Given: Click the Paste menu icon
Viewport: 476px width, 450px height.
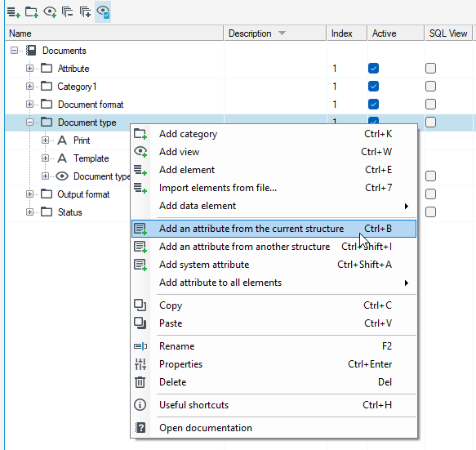Looking at the screenshot, I should pos(140,323).
